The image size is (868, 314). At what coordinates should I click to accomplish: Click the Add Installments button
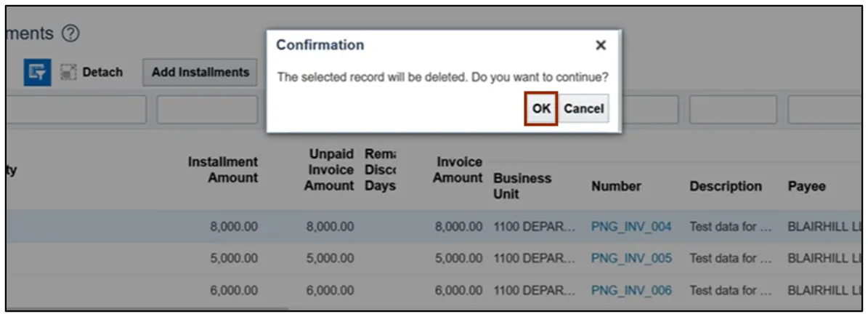click(200, 72)
